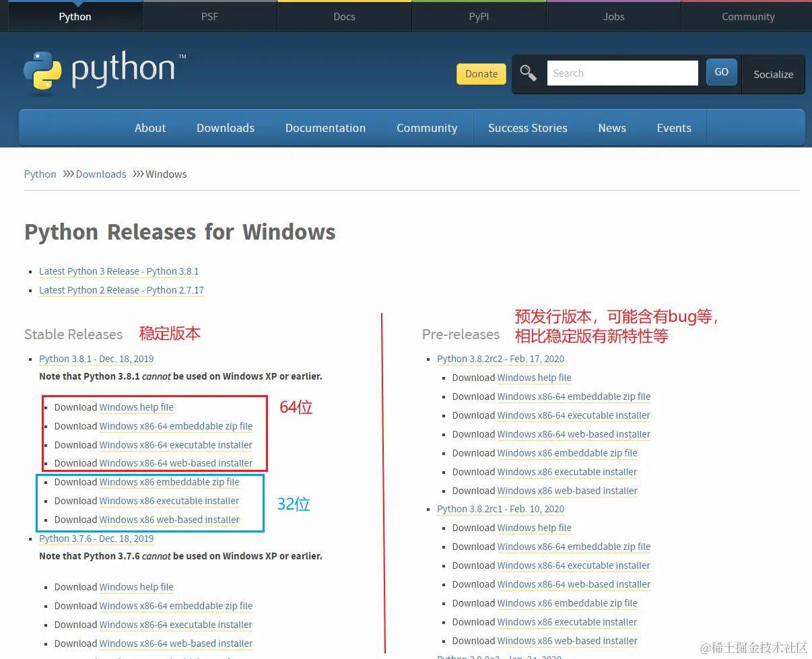Image resolution: width=812 pixels, height=659 pixels.
Task: Open Latest Python 2 Release - Python 2.7.17
Action: click(121, 290)
